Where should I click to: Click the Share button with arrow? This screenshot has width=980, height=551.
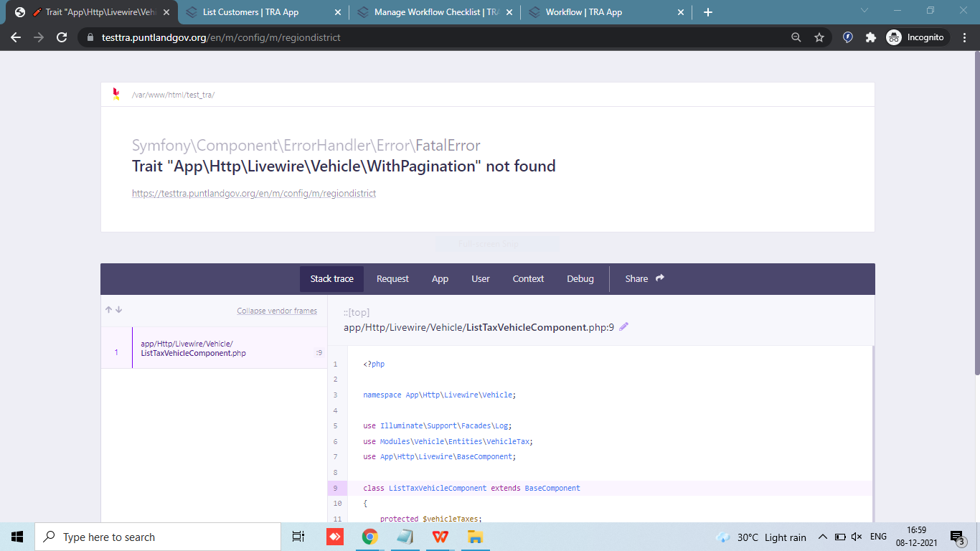click(x=644, y=279)
